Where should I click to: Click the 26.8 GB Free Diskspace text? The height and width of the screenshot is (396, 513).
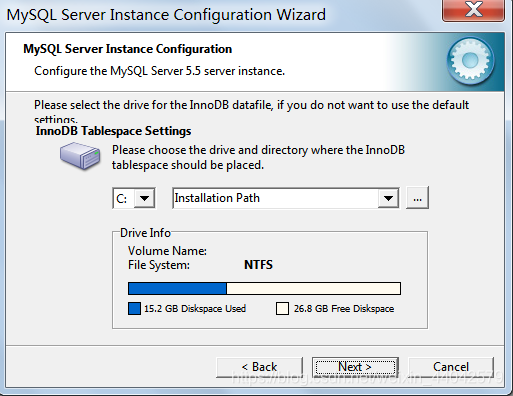[x=344, y=309]
